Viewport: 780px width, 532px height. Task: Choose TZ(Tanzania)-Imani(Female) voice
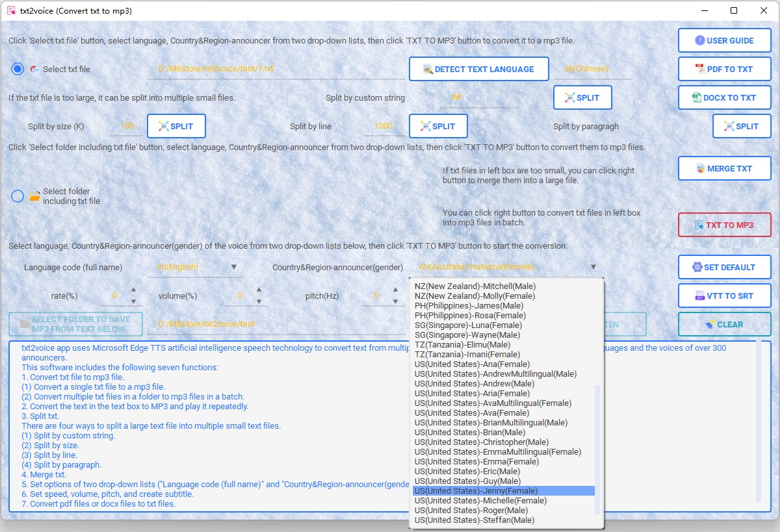[x=504, y=354]
